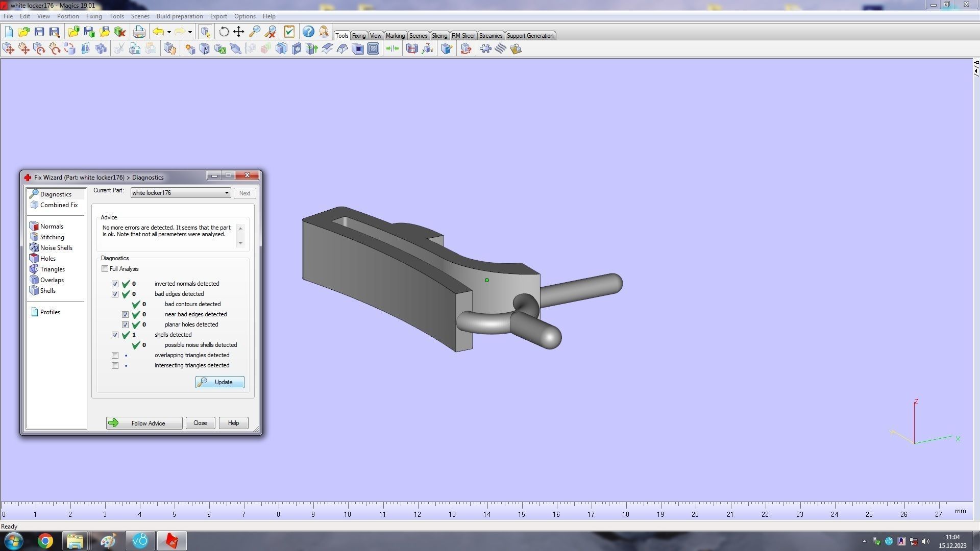980x551 pixels.
Task: Uncheck inverted normals detected checkbox
Action: (x=115, y=284)
